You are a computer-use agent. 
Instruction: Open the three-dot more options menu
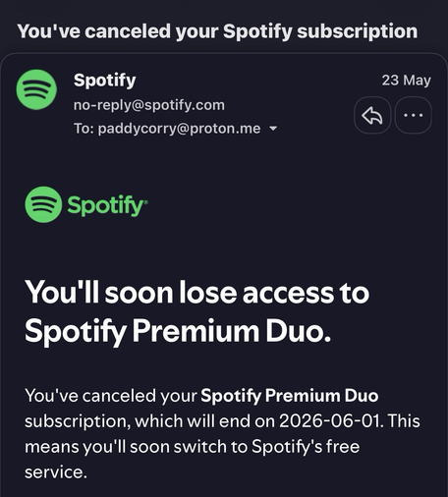(x=414, y=115)
